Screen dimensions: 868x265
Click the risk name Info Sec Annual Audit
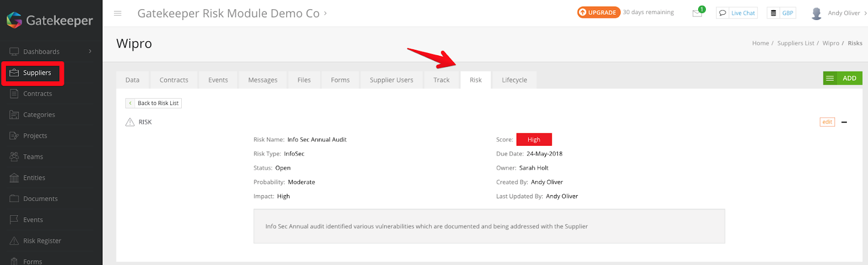[317, 140]
